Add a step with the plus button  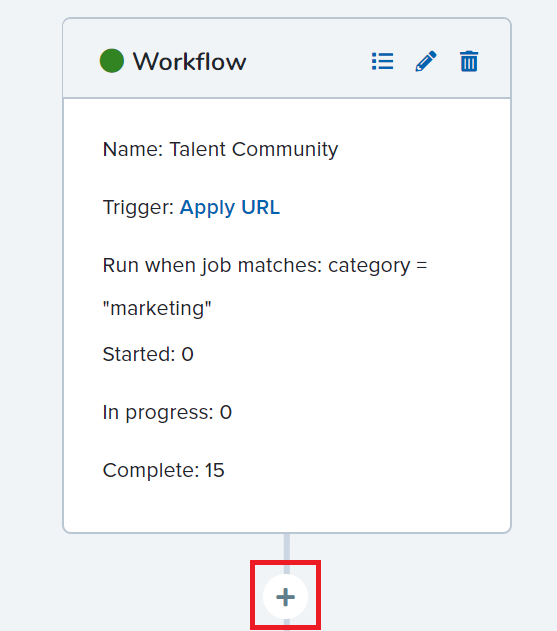tap(285, 597)
